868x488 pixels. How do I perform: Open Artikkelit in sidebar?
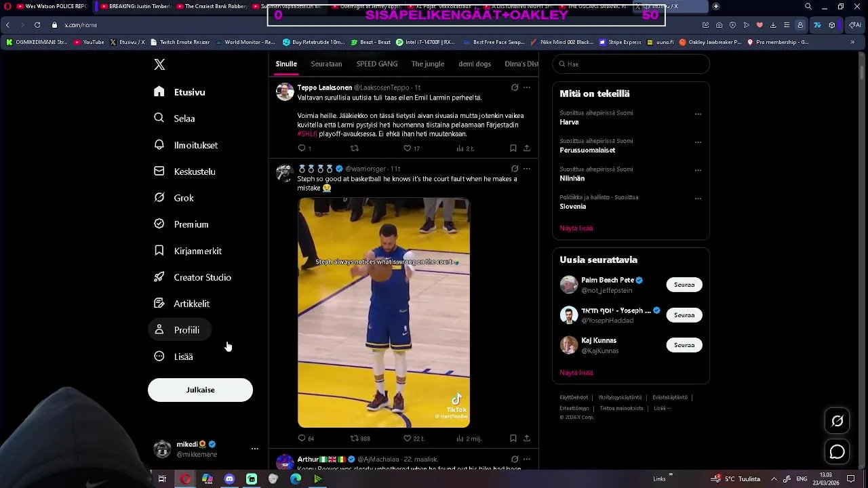click(182, 304)
